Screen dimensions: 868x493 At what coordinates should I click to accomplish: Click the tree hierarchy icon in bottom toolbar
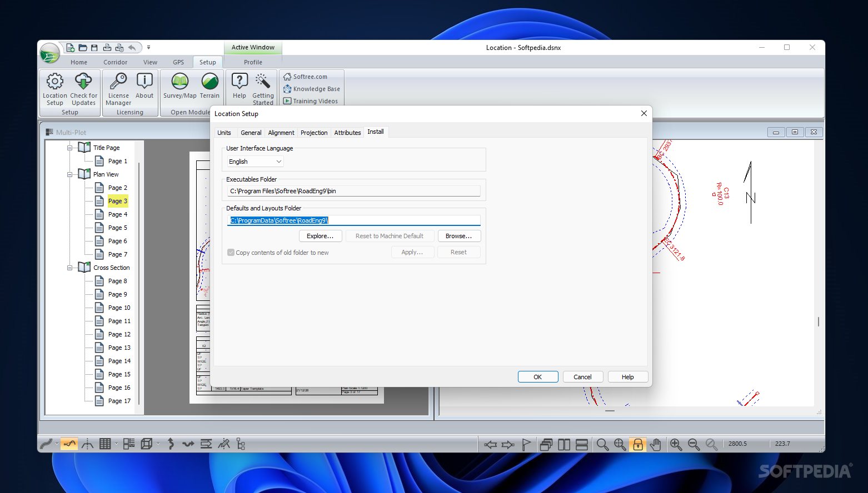pyautogui.click(x=241, y=444)
